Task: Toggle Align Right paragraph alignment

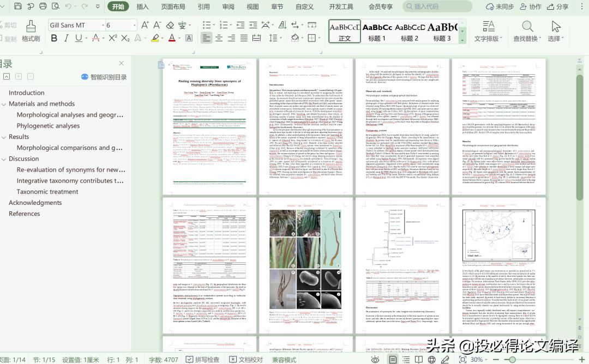Action: (232, 38)
